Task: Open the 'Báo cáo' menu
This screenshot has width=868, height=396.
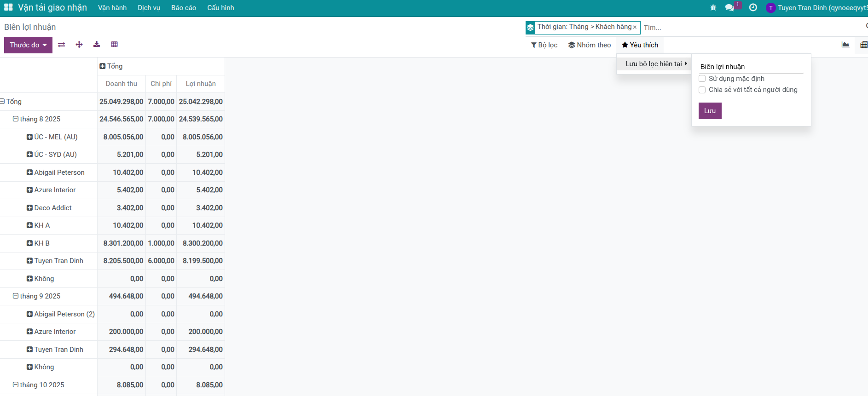Action: pos(184,8)
